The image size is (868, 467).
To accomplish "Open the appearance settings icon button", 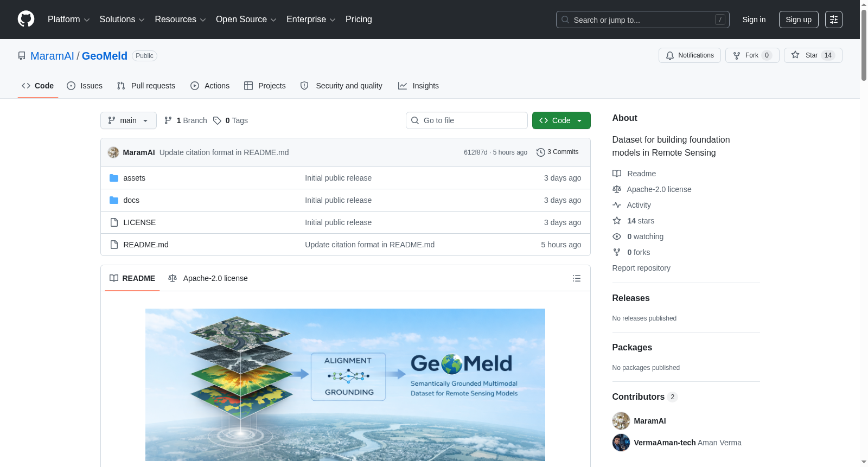I will tap(834, 20).
